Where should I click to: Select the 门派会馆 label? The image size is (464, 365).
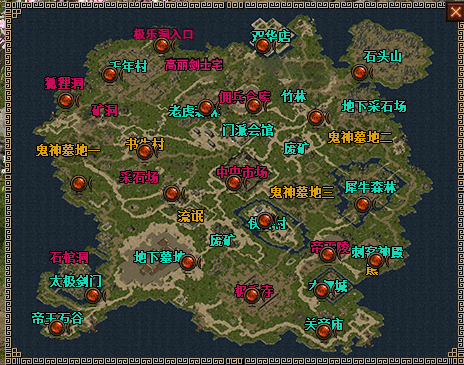[248, 130]
